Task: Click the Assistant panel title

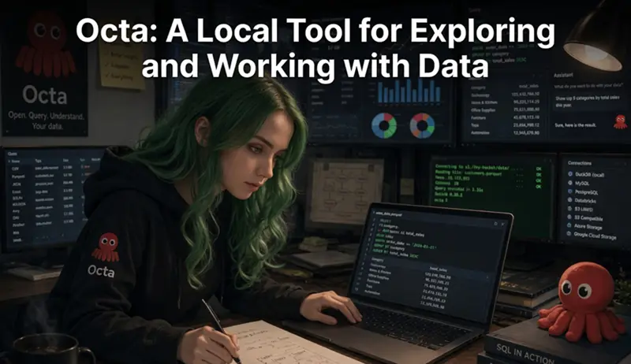Action: [563, 75]
